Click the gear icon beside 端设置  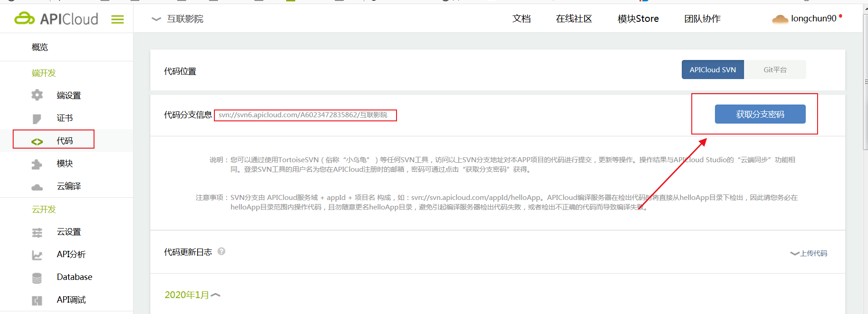37,95
